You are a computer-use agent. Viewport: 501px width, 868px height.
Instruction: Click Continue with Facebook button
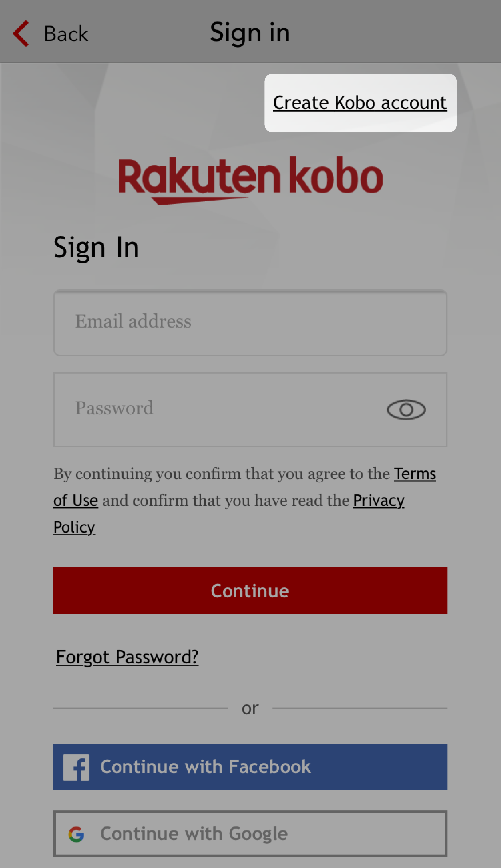[250, 767]
